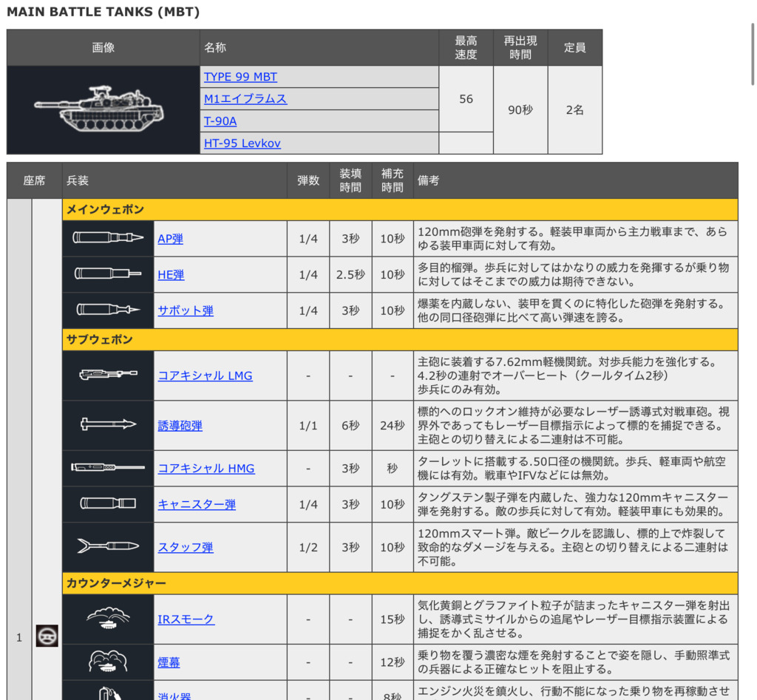Viewport: 757px width, 700px height.
Task: Click the main battle tank thumbnail image
Action: point(103,109)
